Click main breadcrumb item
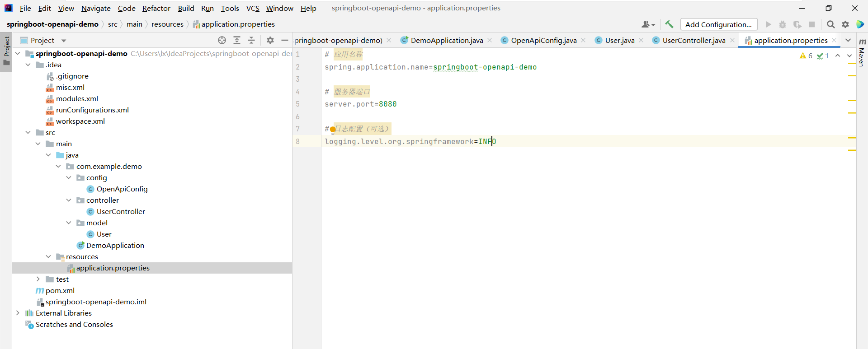Screen dimensions: 868x349 tap(134, 24)
